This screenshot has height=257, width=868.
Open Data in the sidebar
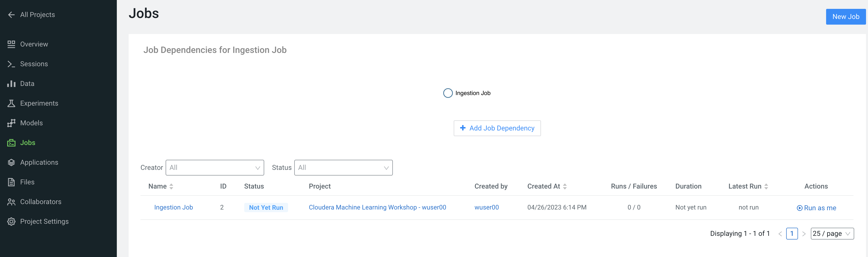pos(27,83)
